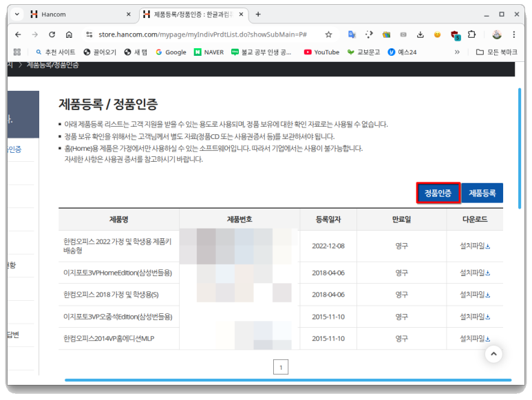Click the 제품등록 / 정품인증 page heading
Viewport: 532px width, 400px height.
point(108,104)
